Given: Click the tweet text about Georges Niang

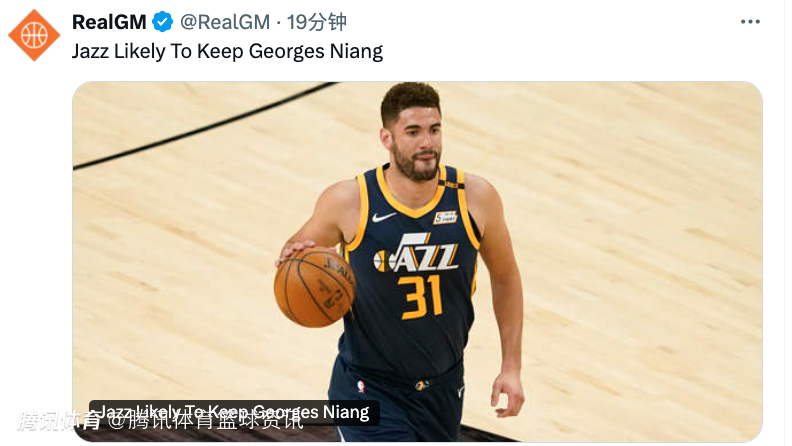Looking at the screenshot, I should click(227, 52).
